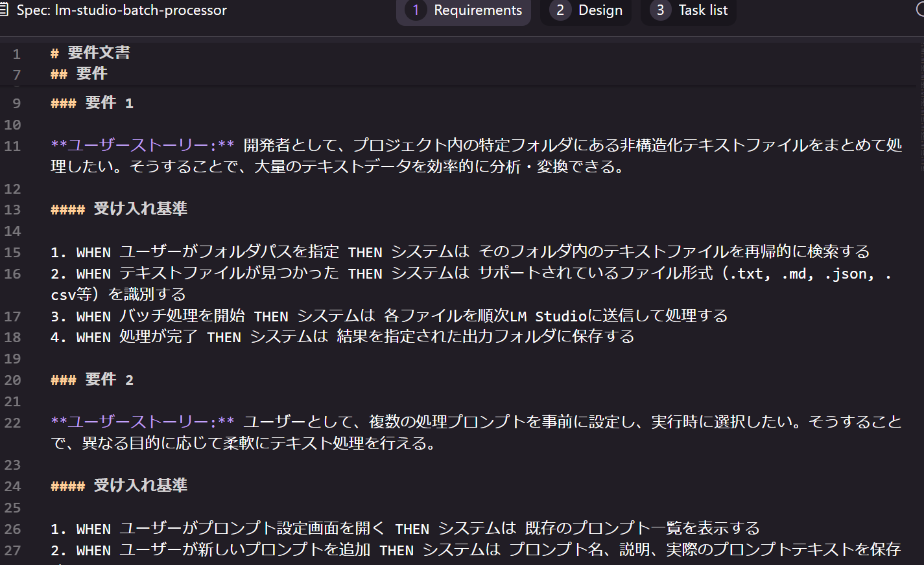Click acceptance criterion 3 about LM Studio
This screenshot has width=924, height=565.
[389, 316]
